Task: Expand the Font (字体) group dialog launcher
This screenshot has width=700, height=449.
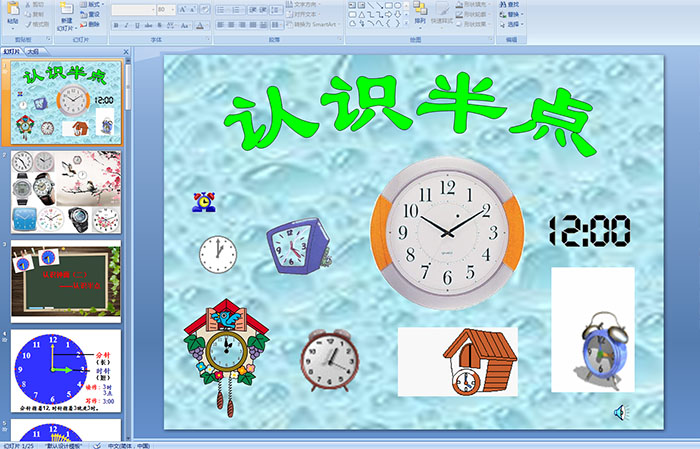Action: (x=208, y=39)
